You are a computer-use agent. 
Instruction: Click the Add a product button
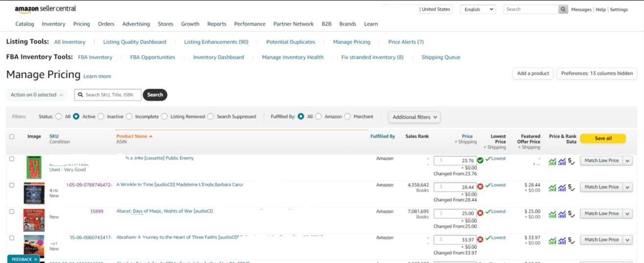click(x=533, y=73)
